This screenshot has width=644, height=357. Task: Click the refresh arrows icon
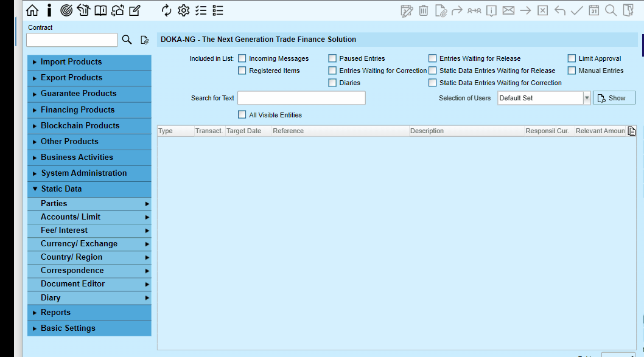point(166,10)
